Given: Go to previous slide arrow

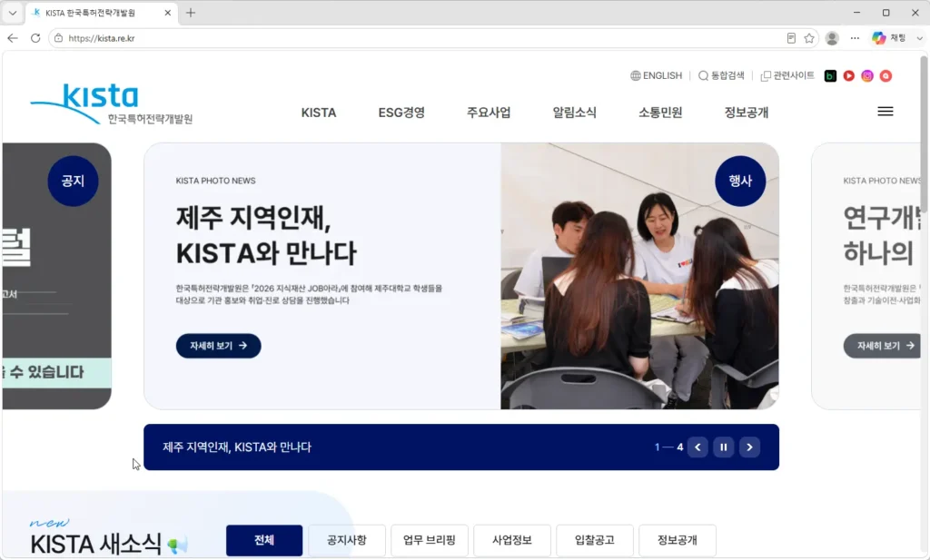Looking at the screenshot, I should 697,447.
